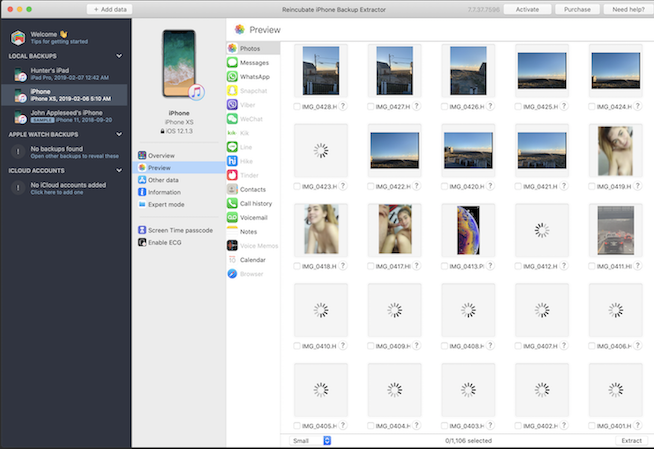Check the IMG_0412 checkbox
The image size is (654, 449).
518,266
